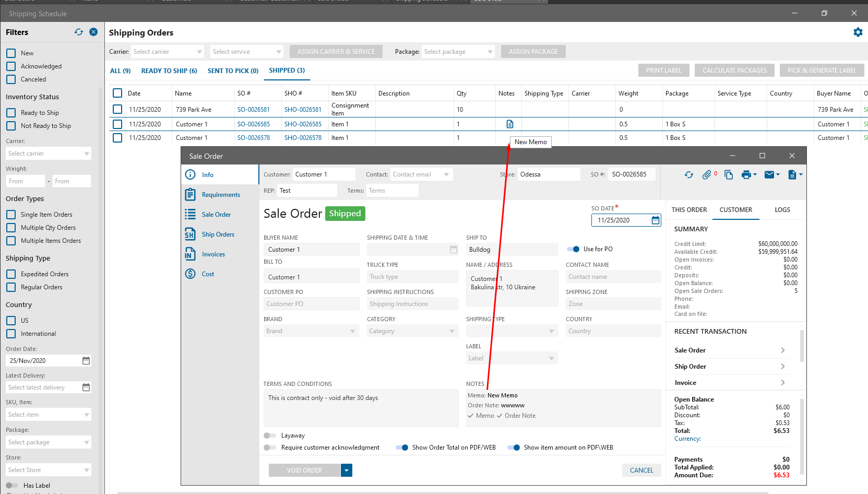Check Single Item Orders checkbox
This screenshot has height=494, width=868.
[11, 215]
